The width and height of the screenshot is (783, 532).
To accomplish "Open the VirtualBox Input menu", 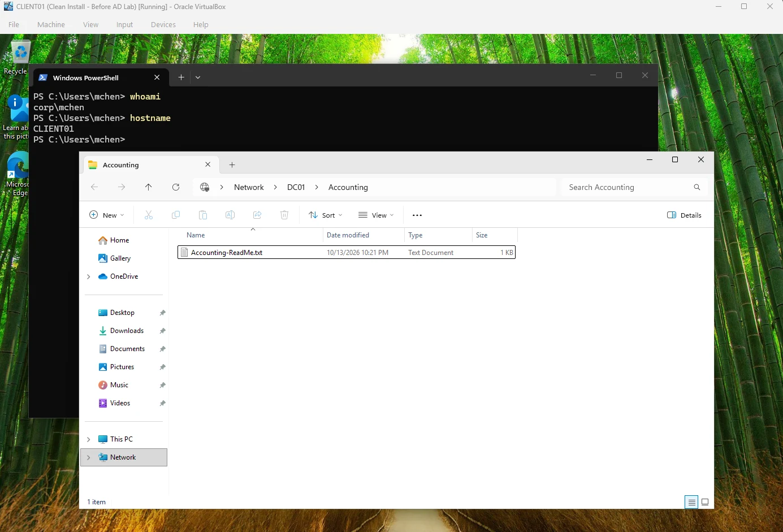I will tap(124, 24).
